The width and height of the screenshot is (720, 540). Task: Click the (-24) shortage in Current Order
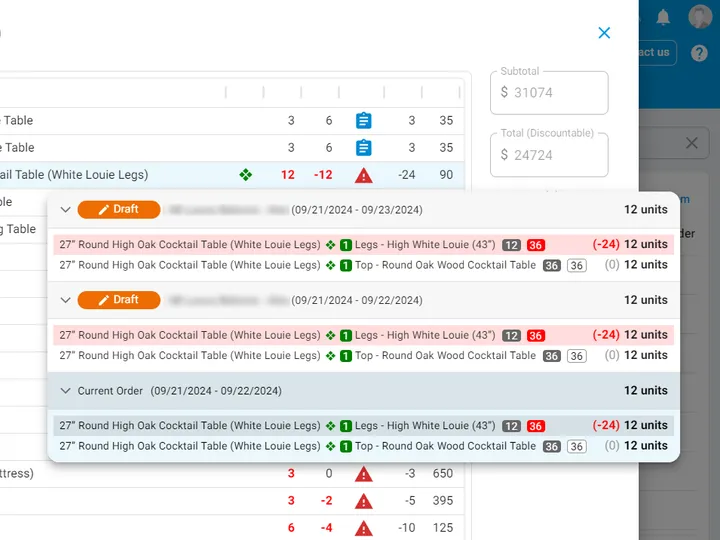point(606,425)
